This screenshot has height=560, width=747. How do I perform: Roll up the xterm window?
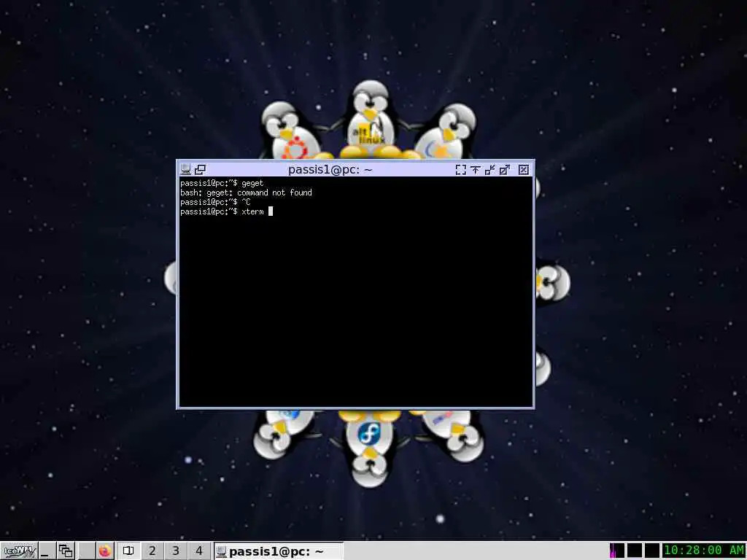tap(476, 169)
